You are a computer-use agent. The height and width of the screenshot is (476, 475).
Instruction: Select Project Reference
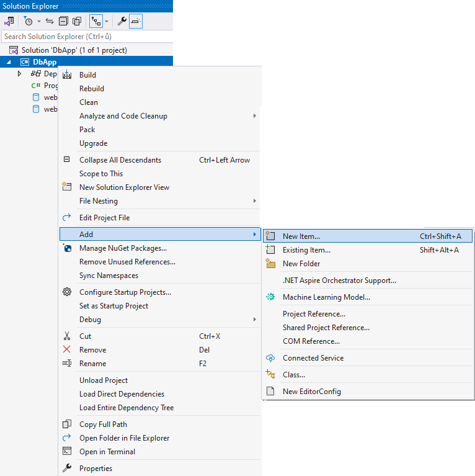368,314
